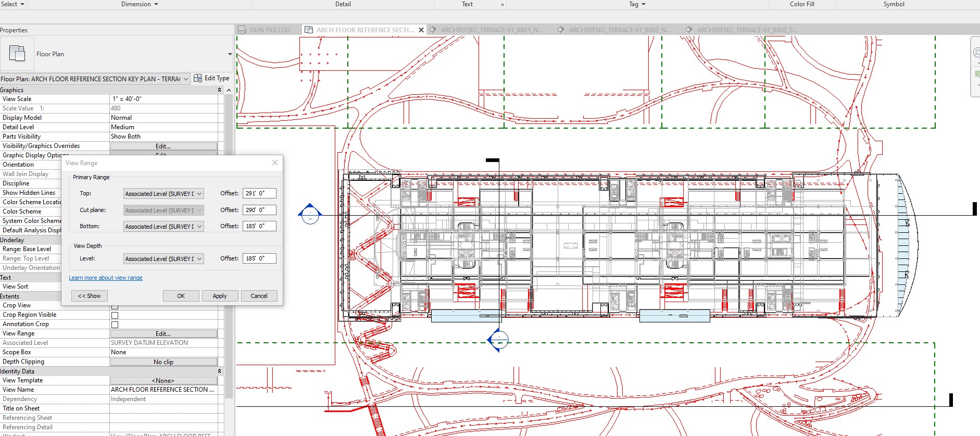
Task: Click the Cut plane Offset input field
Action: click(x=259, y=210)
